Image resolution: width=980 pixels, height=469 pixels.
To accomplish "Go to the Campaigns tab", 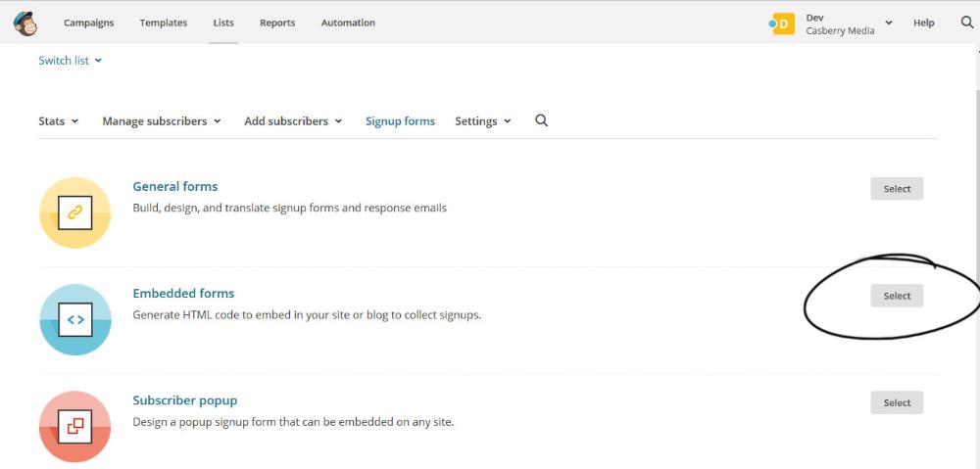I will coord(89,23).
